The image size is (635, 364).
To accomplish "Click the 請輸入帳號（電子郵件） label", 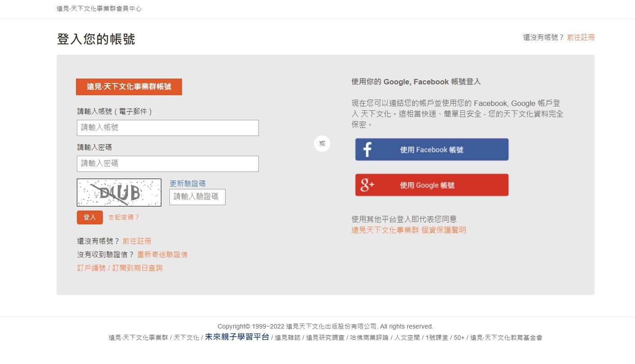I will click(x=115, y=111).
